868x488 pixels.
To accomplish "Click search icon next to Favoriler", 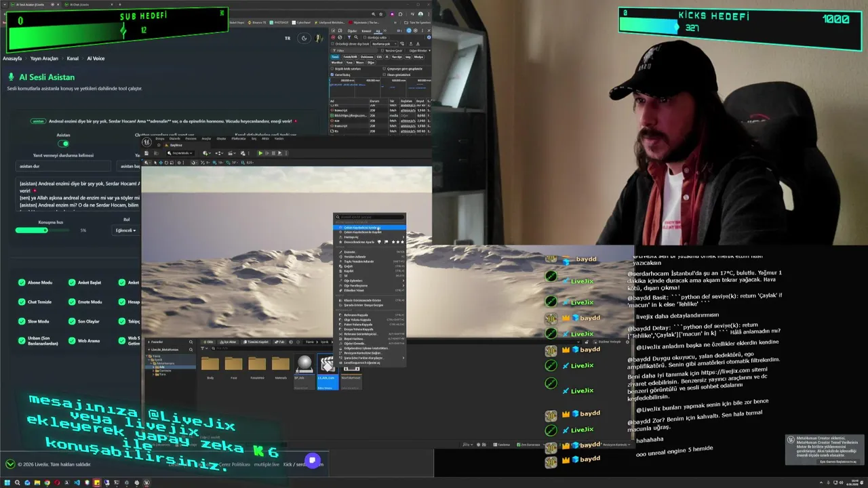I will pos(191,342).
